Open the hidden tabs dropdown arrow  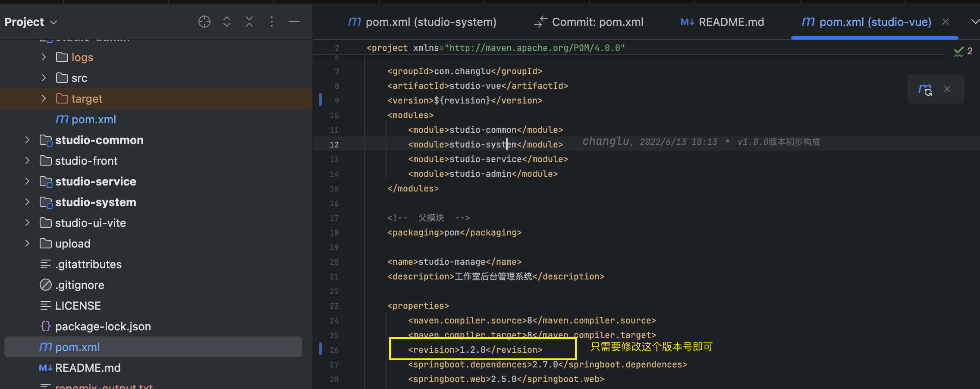[975, 22]
